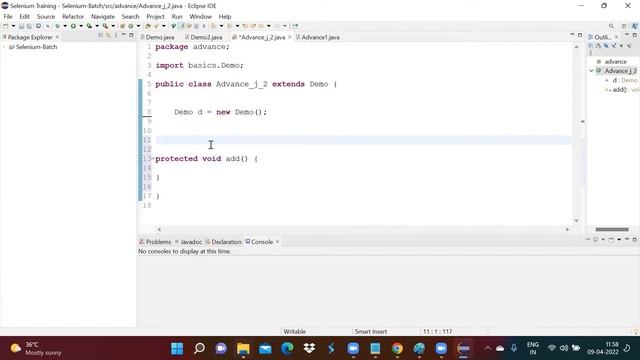Toggle Hide Fields in the Outline toolbar
This screenshot has width=640, height=360.
tap(606, 46)
